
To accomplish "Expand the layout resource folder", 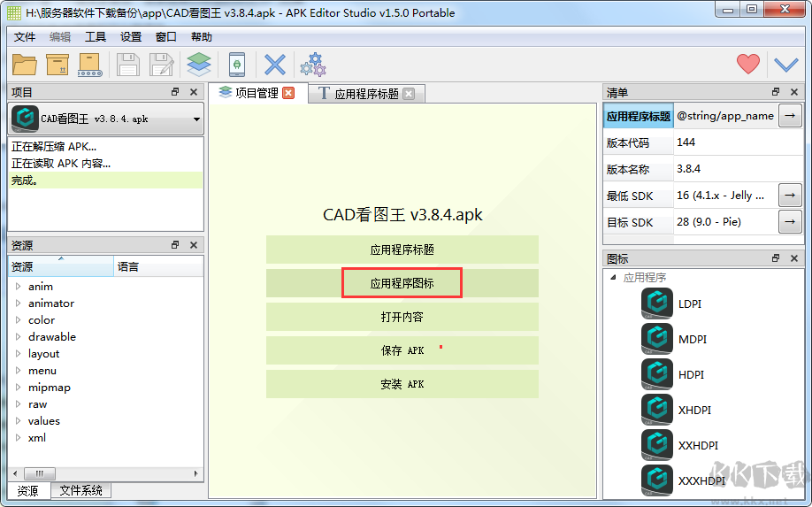I will [x=18, y=353].
